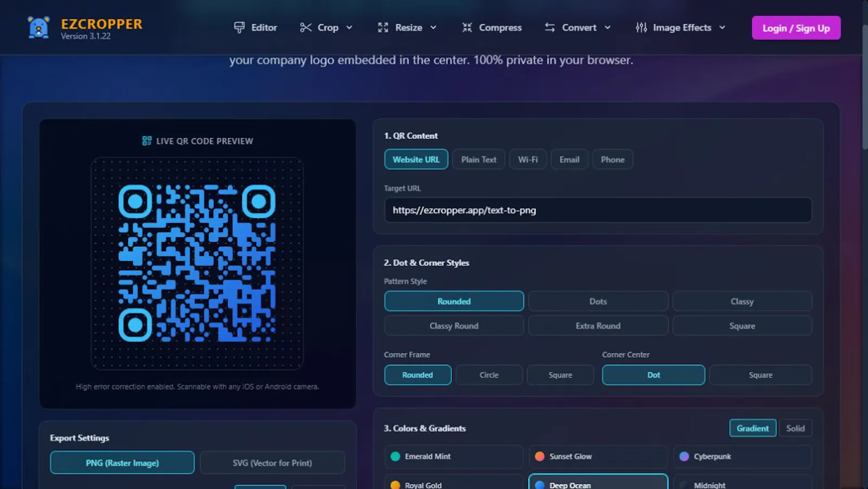Screen dimensions: 868x489
Task: Click the Resize expand-arrows icon
Action: point(383,28)
